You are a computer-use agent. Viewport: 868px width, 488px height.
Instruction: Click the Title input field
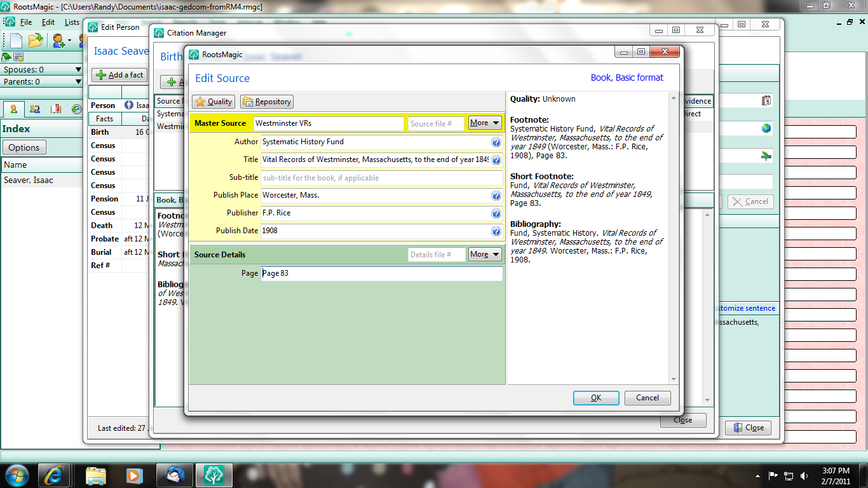point(381,159)
